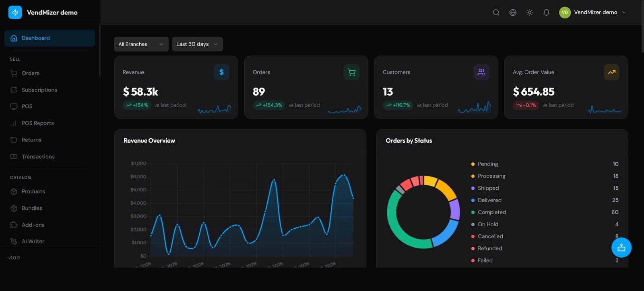Click the Transactions banknote icon

14,157
